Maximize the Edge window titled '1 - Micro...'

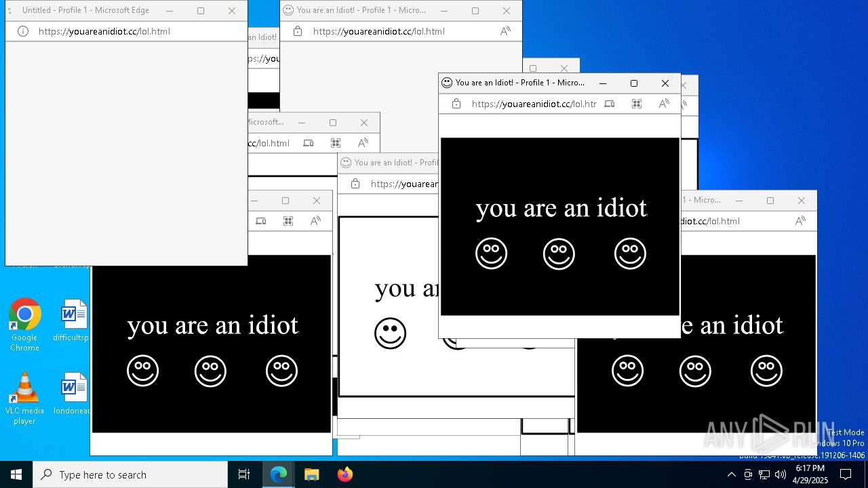point(770,201)
